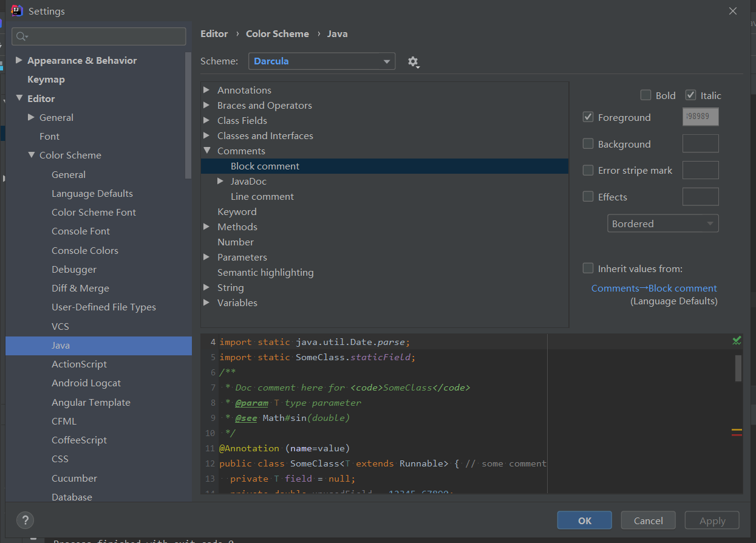Select Diff & Merge entry
The height and width of the screenshot is (543, 756).
click(80, 288)
